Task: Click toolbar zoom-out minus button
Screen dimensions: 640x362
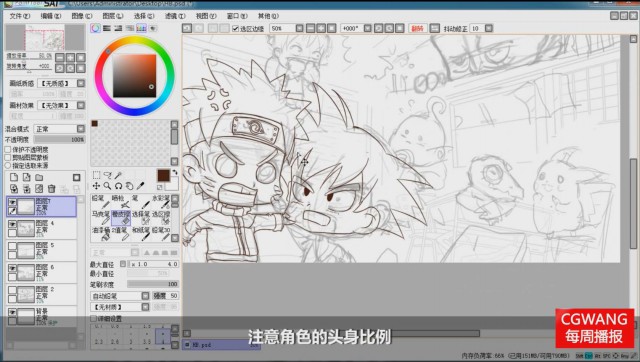Action: click(x=311, y=28)
